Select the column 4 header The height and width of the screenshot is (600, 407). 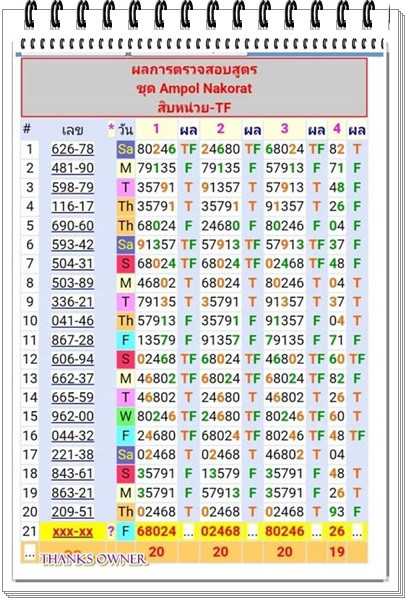click(337, 129)
